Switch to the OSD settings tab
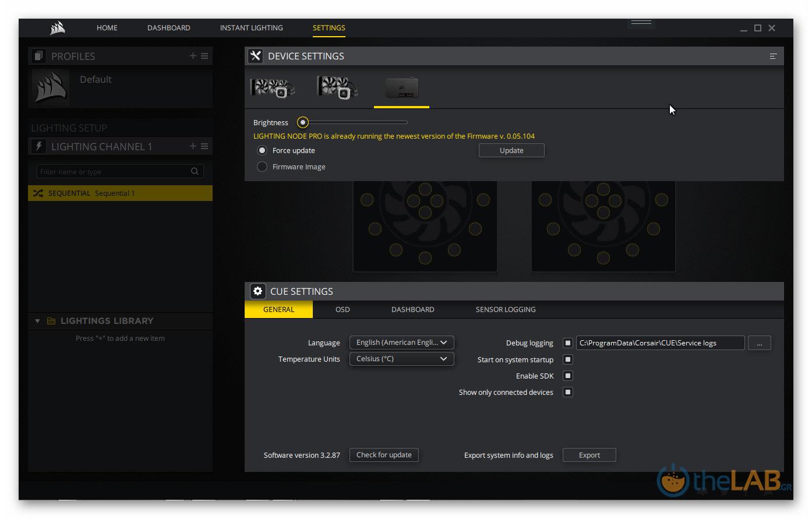The width and height of the screenshot is (812, 519). tap(343, 309)
